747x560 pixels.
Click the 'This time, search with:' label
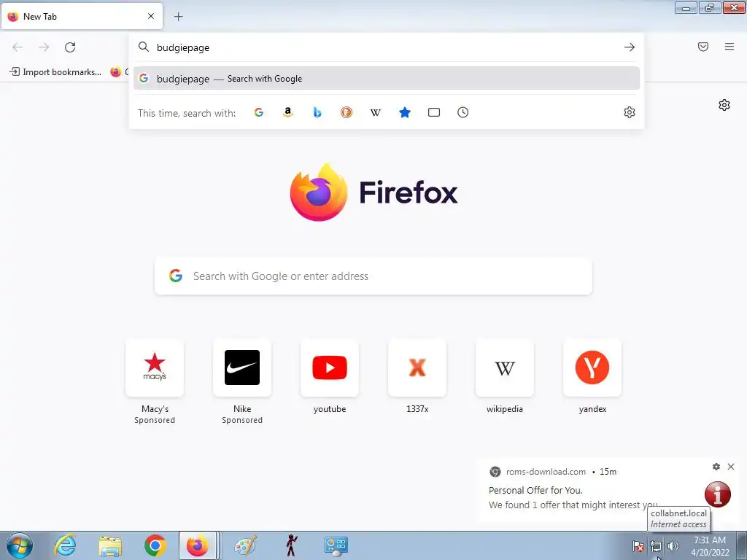pos(187,113)
